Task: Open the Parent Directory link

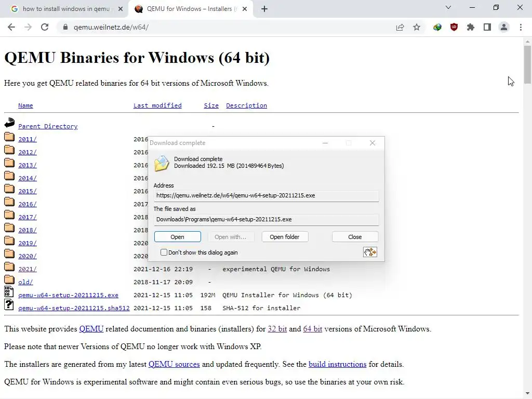Action: tap(48, 126)
